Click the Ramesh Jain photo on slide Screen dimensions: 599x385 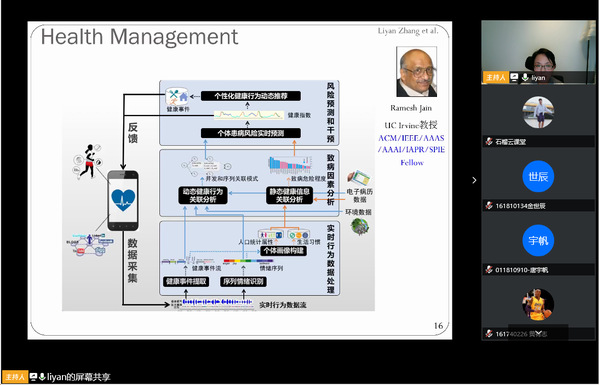(x=416, y=72)
